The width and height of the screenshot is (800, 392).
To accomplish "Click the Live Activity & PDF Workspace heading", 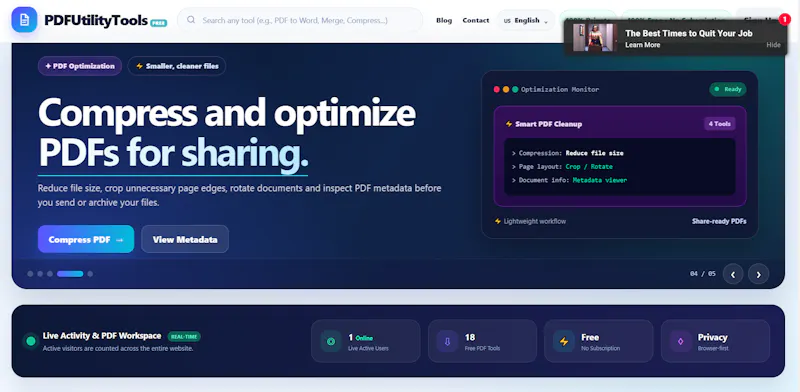I will pyautogui.click(x=102, y=336).
